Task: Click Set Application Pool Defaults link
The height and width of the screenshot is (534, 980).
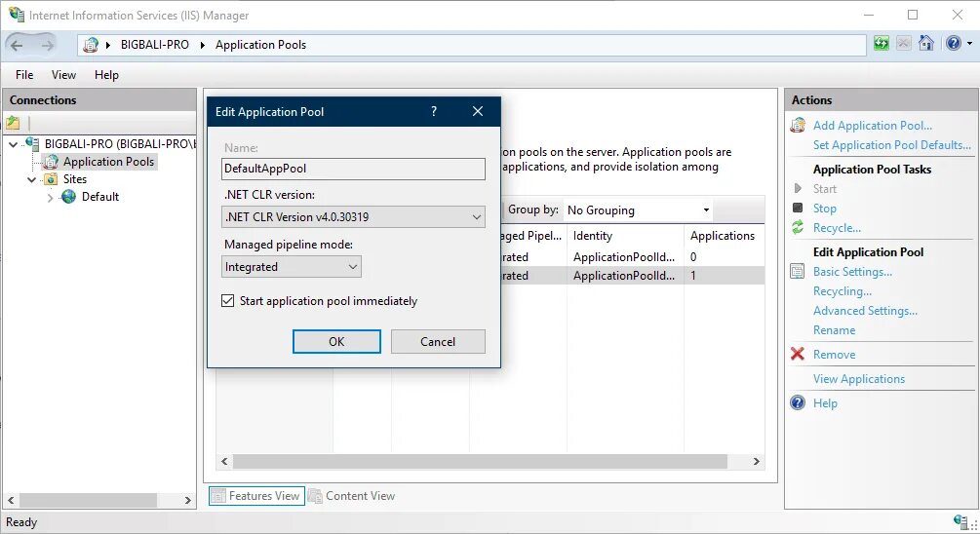Action: [892, 145]
